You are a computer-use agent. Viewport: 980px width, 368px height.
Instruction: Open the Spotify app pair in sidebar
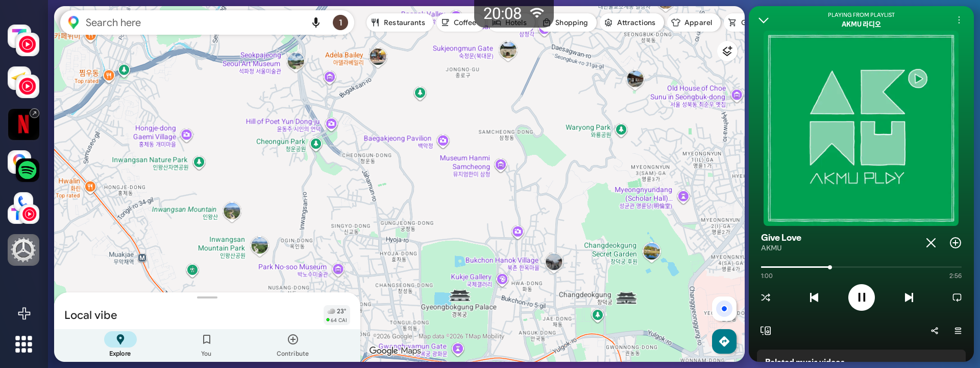click(x=23, y=166)
